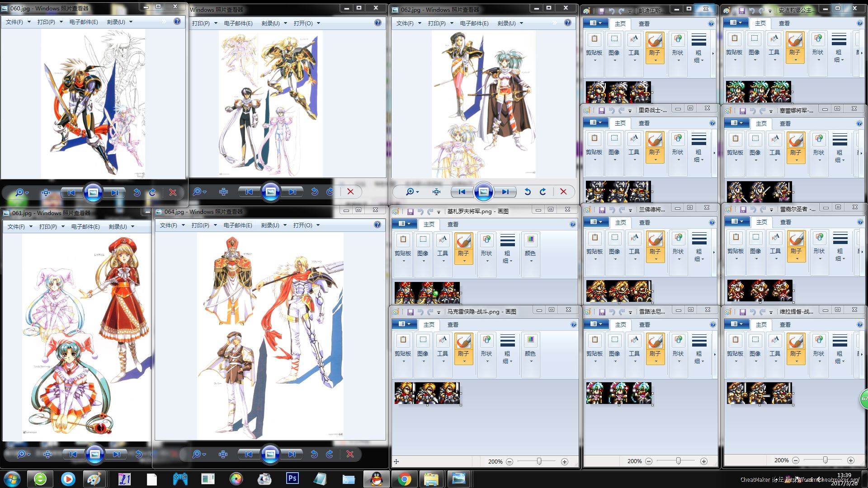Expand 工具 group in the 朗迪伍斯 Paint window
Screen dimensions: 868x488
[x=634, y=53]
